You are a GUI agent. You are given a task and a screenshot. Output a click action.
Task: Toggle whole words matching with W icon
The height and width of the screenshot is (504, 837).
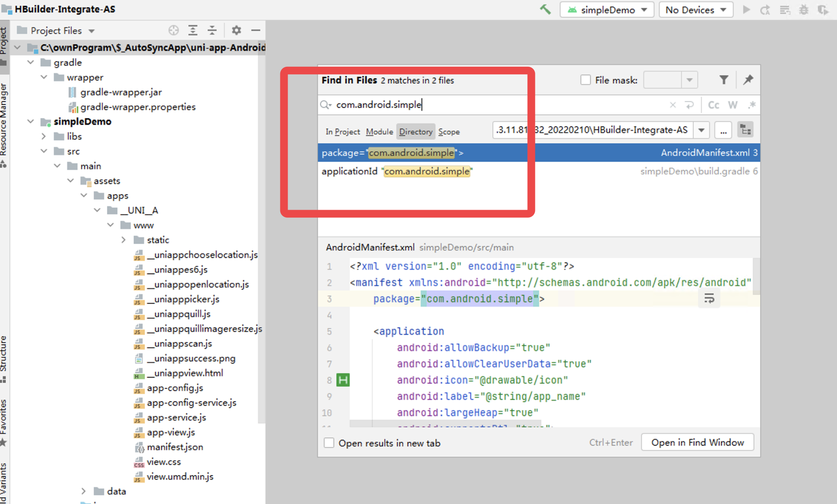tap(733, 105)
